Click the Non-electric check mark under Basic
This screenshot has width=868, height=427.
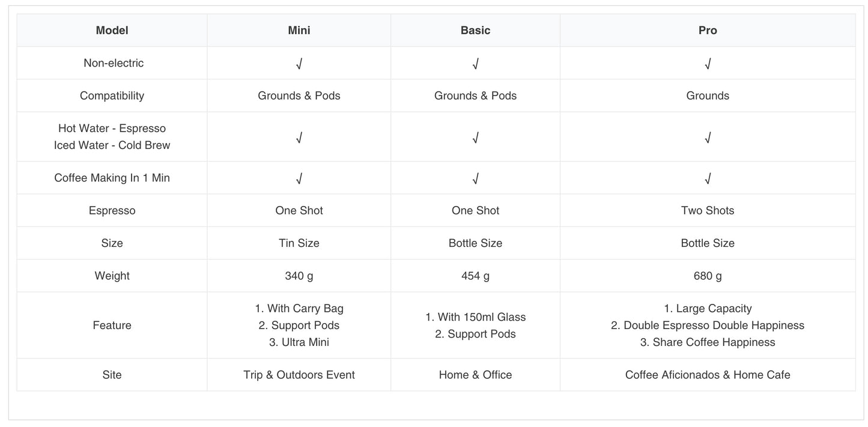(475, 64)
